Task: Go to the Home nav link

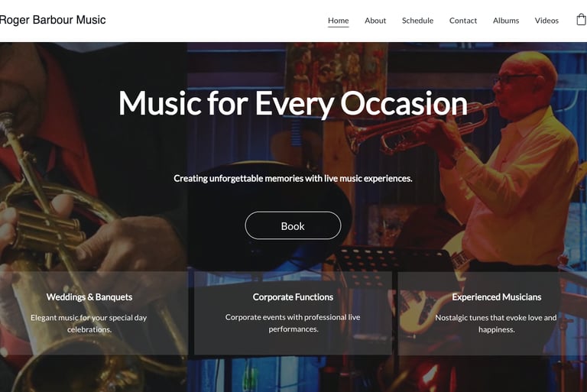Action: coord(338,21)
